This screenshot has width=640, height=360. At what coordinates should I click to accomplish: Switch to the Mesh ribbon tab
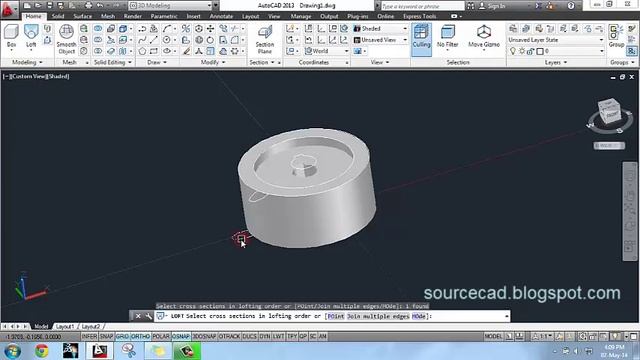click(108, 16)
